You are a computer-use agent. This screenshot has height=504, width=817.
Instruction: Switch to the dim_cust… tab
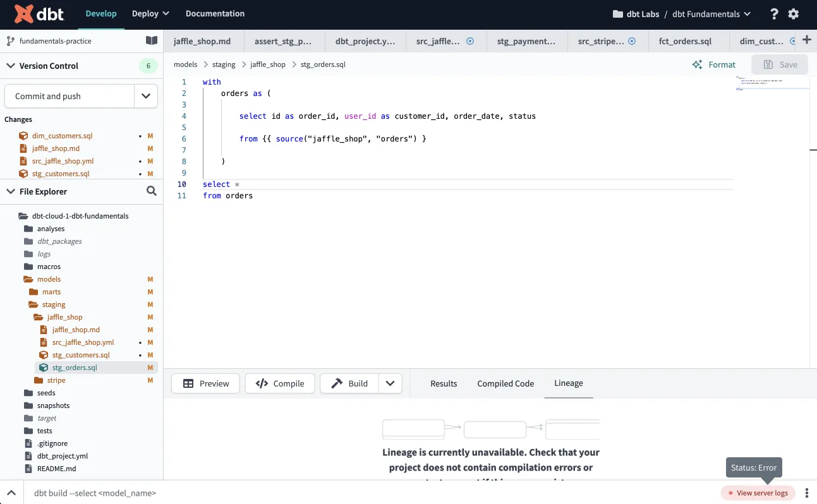pos(761,41)
